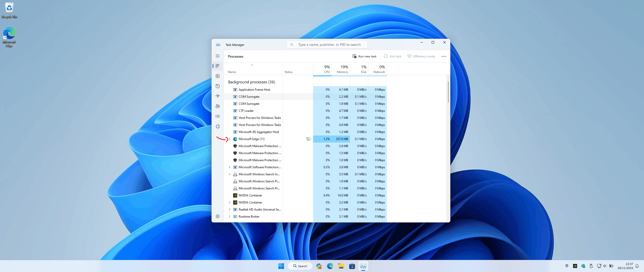Screen dimensions: 644x272
Task: Open the Startup apps page icon
Action: [218, 96]
